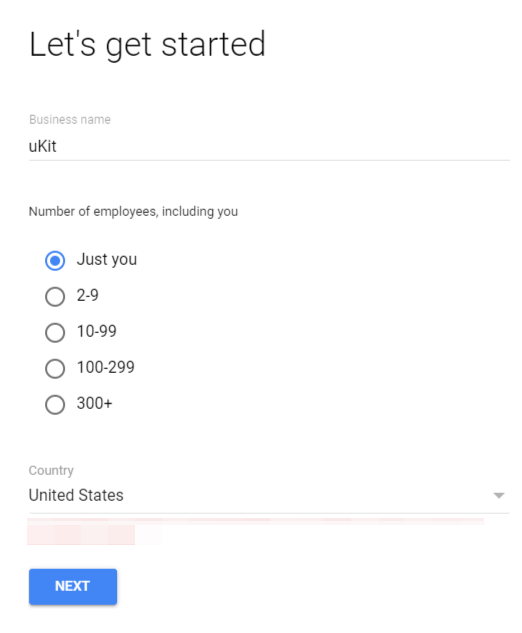Open the United States country selector
The image size is (522, 633).
coord(269,495)
